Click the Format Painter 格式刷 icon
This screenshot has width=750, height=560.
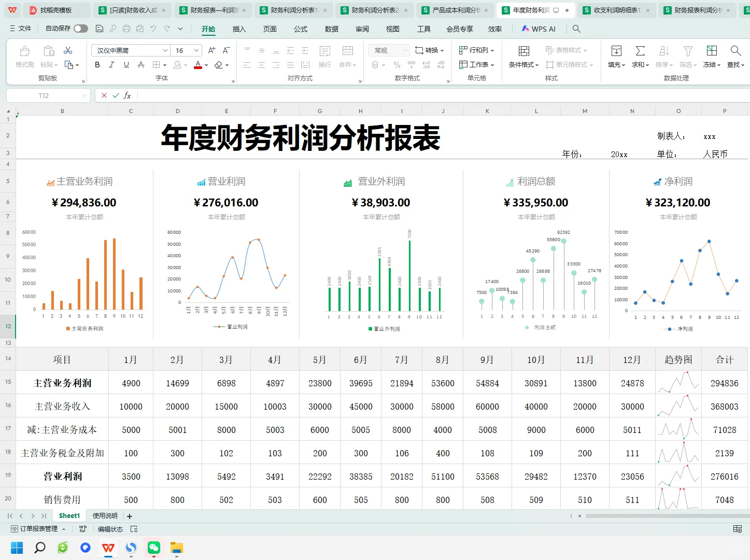(24, 51)
